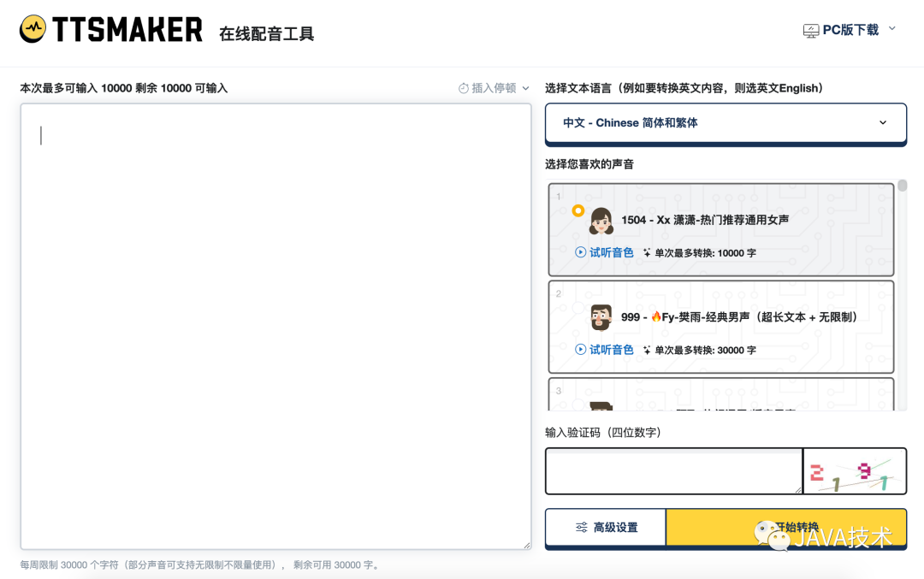Click the 开始转换 conversion button
Image resolution: width=924 pixels, height=579 pixels.
pyautogui.click(x=787, y=528)
